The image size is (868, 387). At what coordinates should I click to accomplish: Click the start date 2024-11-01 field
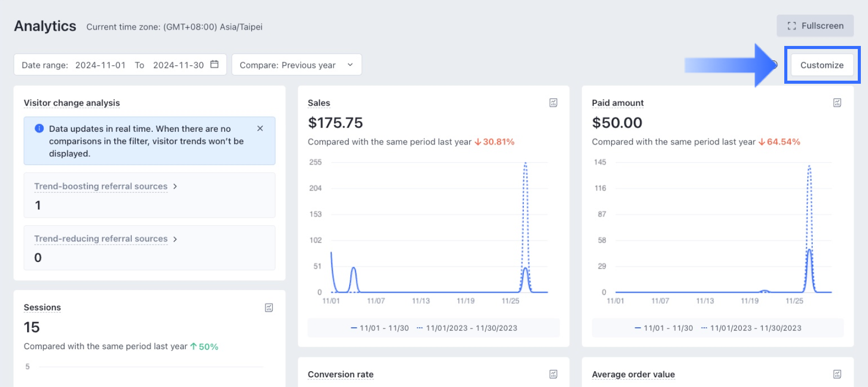click(x=100, y=65)
